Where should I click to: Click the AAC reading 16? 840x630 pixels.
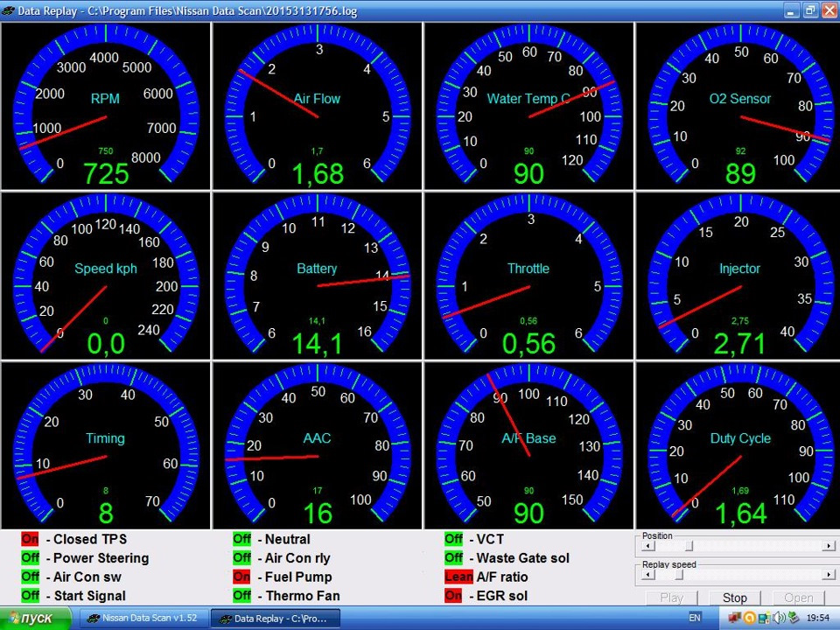point(318,514)
